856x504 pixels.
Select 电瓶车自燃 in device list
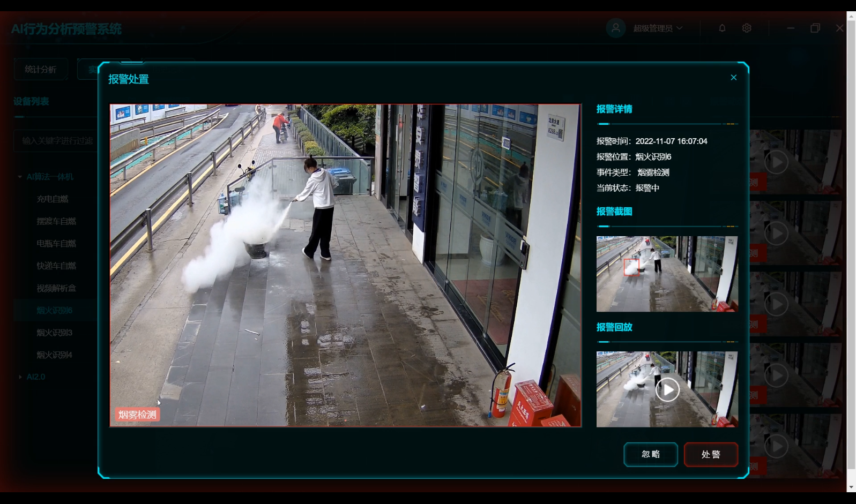56,244
